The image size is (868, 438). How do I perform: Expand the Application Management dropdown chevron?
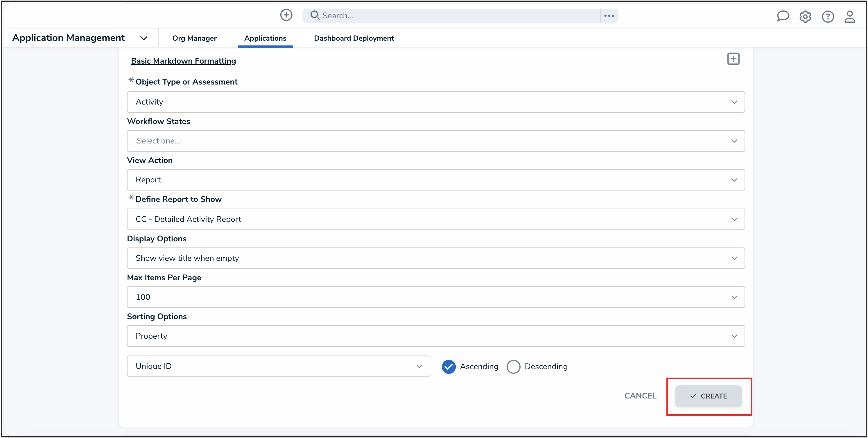point(144,38)
